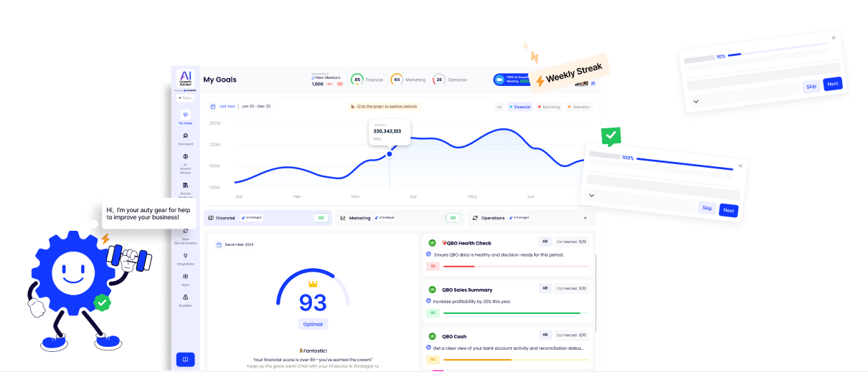Click the My Goals sidebar icon

click(185, 115)
